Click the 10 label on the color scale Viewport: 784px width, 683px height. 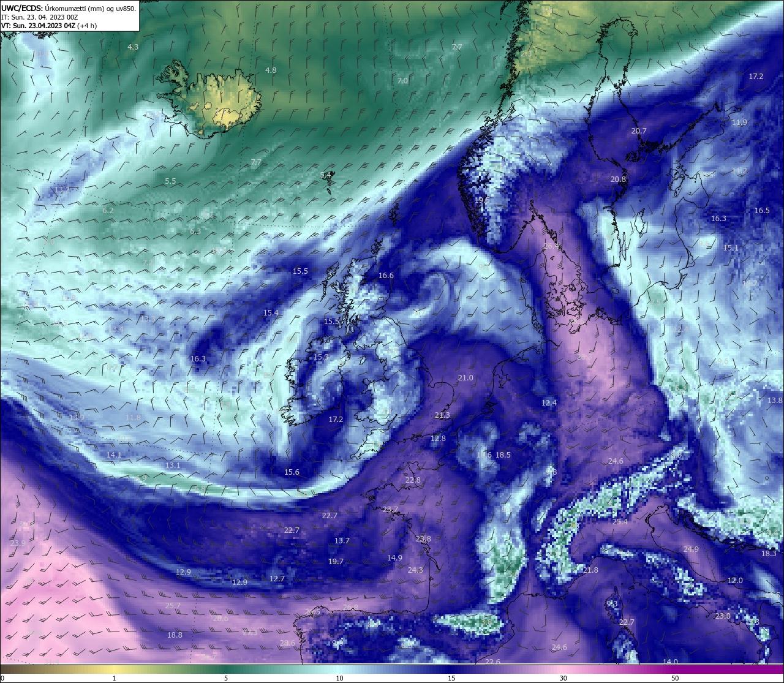click(339, 678)
